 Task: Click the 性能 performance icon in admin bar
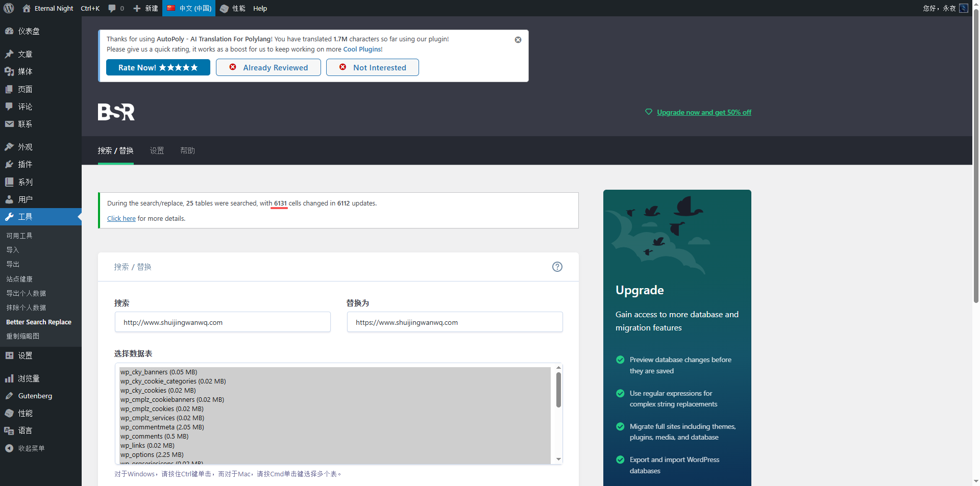coord(224,8)
